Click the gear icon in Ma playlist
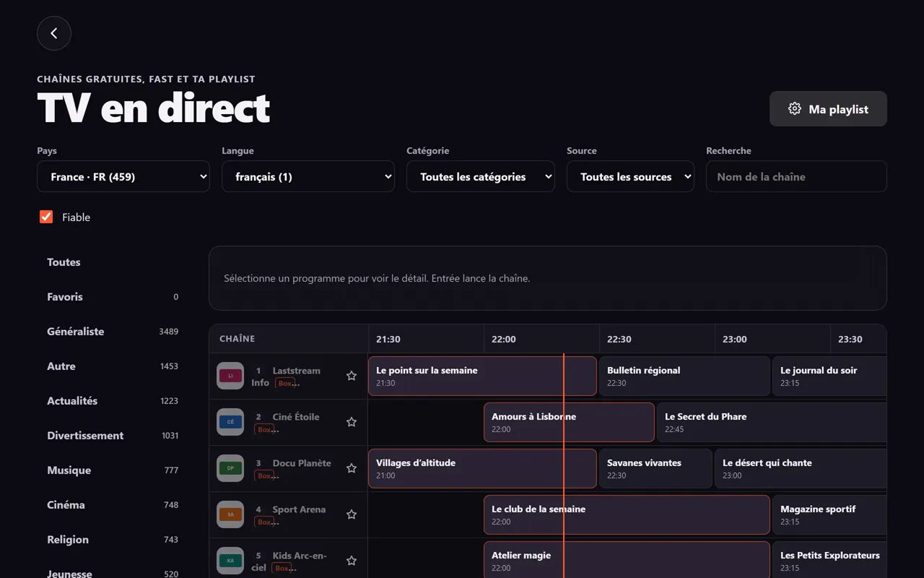 click(795, 109)
